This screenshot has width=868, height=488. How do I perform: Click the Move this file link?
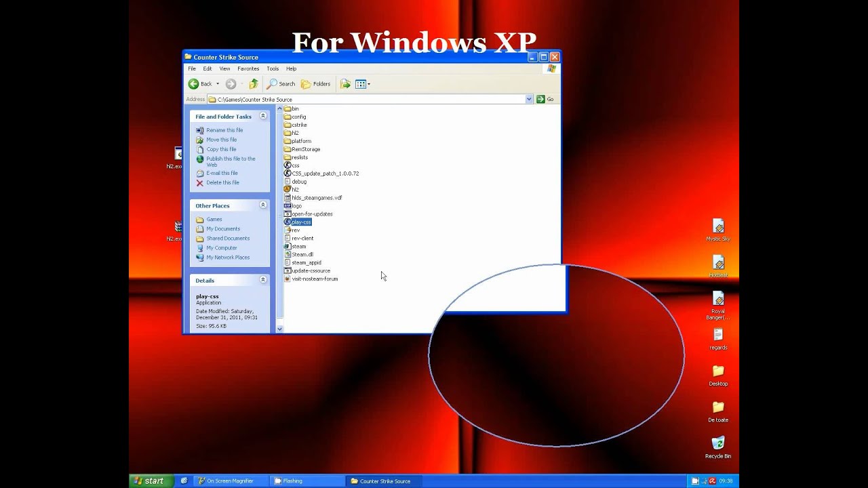(222, 140)
